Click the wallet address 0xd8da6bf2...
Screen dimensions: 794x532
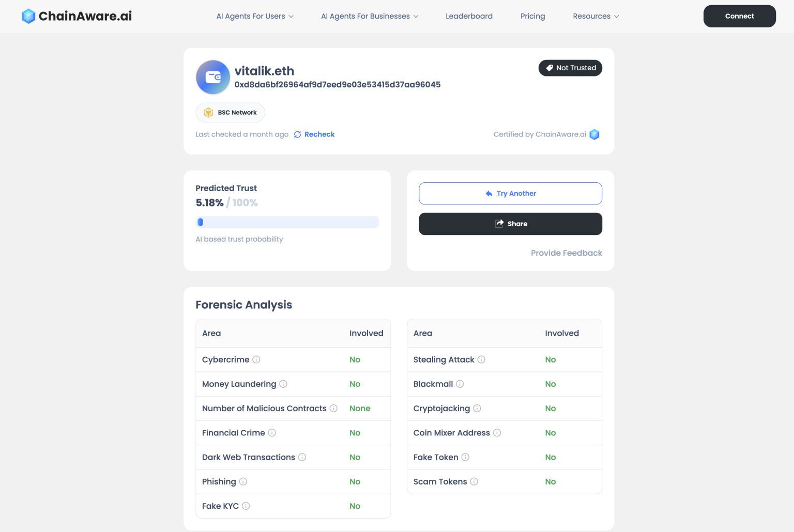tap(338, 85)
